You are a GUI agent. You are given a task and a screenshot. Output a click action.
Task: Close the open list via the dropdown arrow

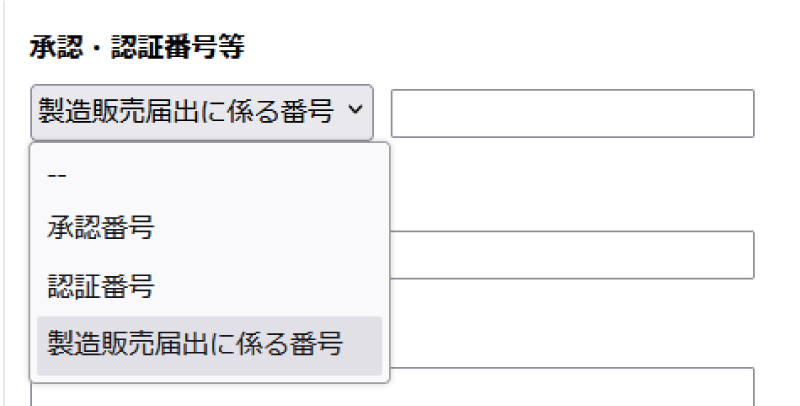click(x=356, y=112)
